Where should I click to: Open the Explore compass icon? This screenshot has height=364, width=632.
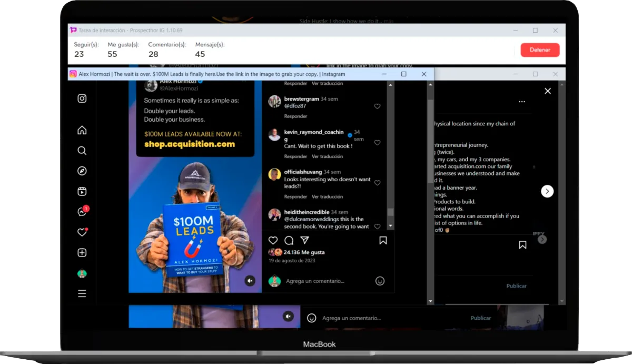coord(82,171)
